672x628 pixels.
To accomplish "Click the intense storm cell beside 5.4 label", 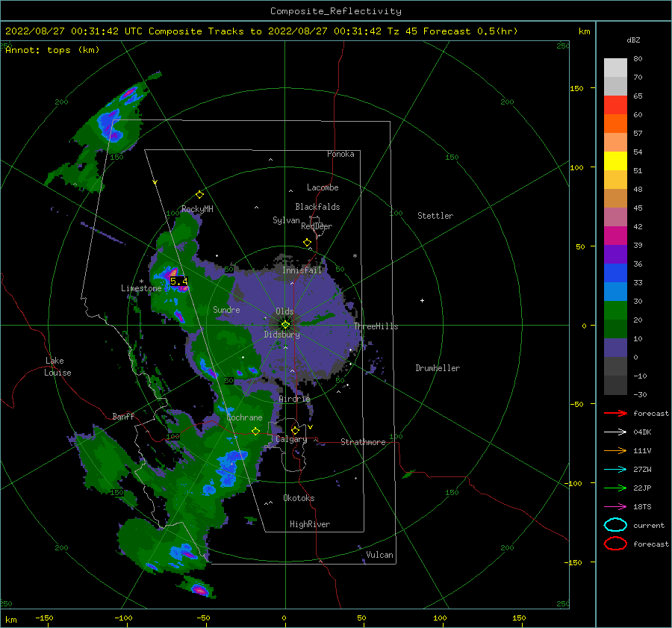I will point(172,274).
